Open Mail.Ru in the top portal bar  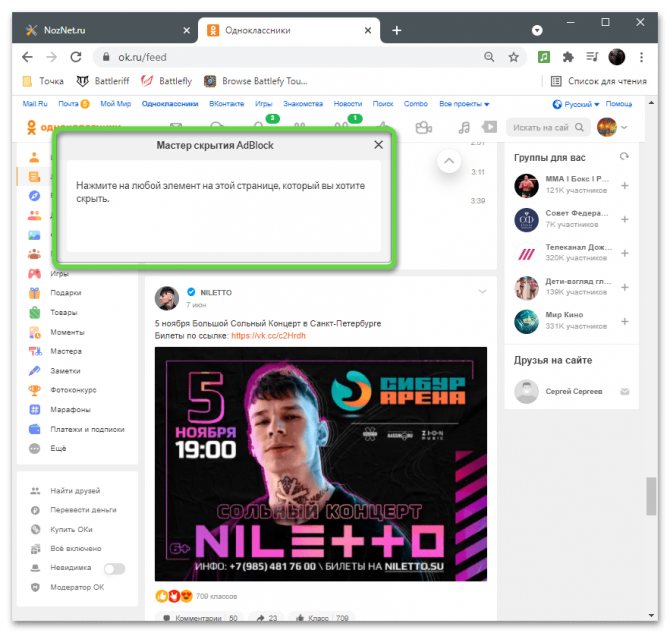coord(35,104)
